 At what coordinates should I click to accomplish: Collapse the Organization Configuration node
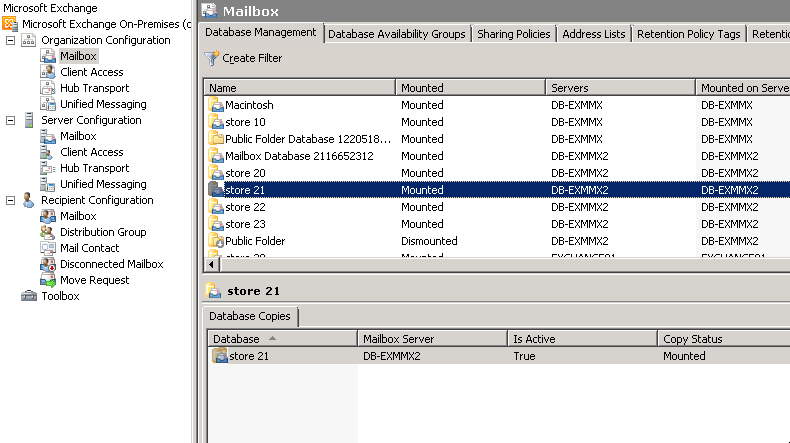(x=10, y=41)
